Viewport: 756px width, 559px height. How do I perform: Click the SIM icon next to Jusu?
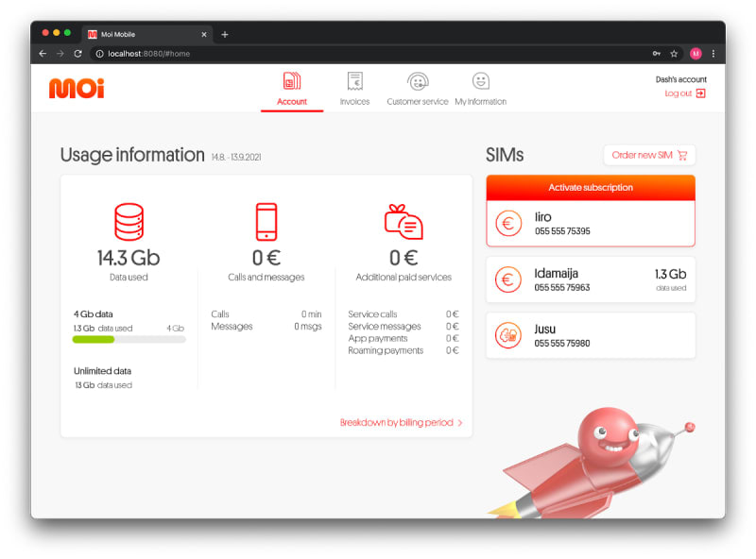[508, 335]
